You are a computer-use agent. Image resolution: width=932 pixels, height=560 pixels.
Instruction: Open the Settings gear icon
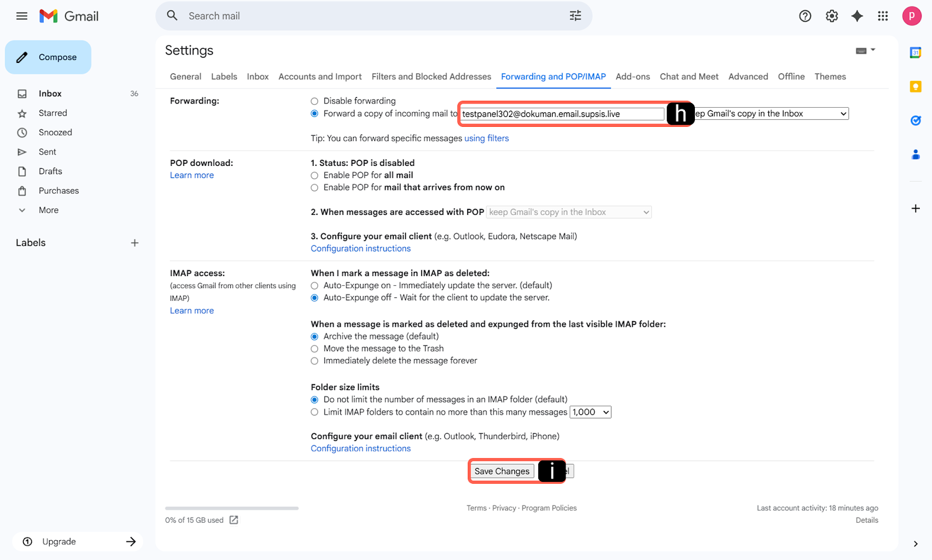point(831,16)
